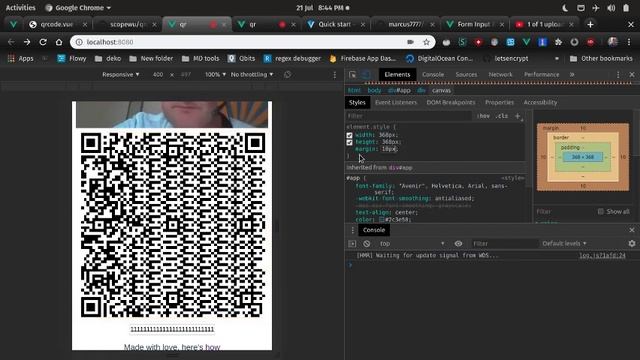Toggle night light moon icon in system bar
640x360 pixels.
pos(565,8)
